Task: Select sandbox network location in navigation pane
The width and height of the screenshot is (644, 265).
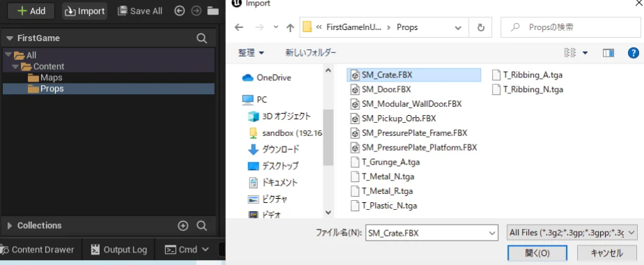Action: (x=293, y=133)
